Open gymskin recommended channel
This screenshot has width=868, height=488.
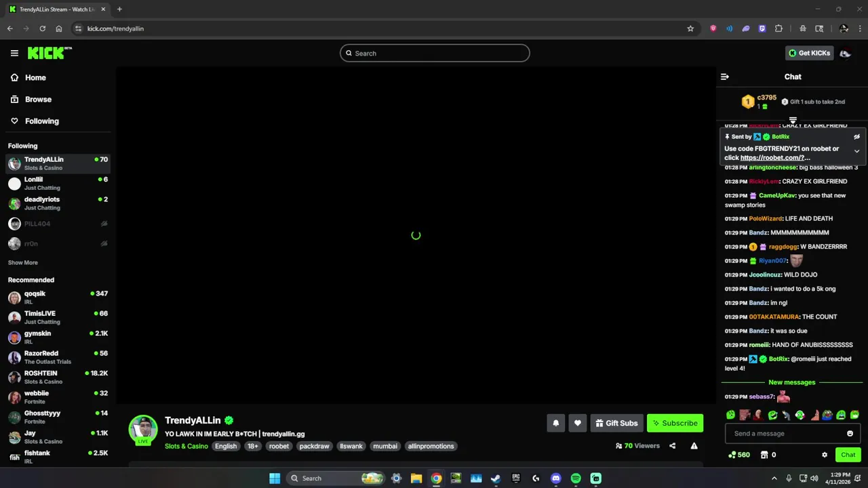pyautogui.click(x=58, y=337)
